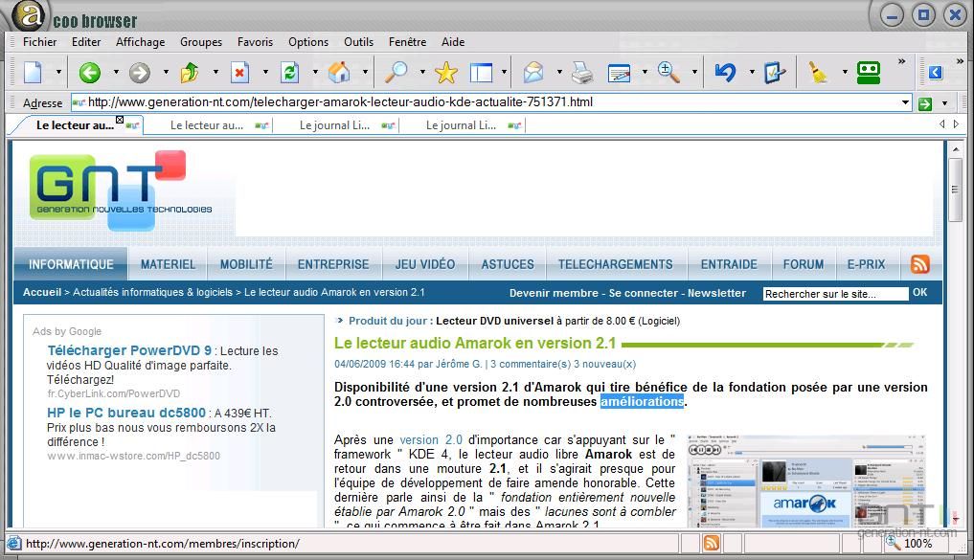Click the Home page icon
Image resolution: width=974 pixels, height=560 pixels.
339,73
